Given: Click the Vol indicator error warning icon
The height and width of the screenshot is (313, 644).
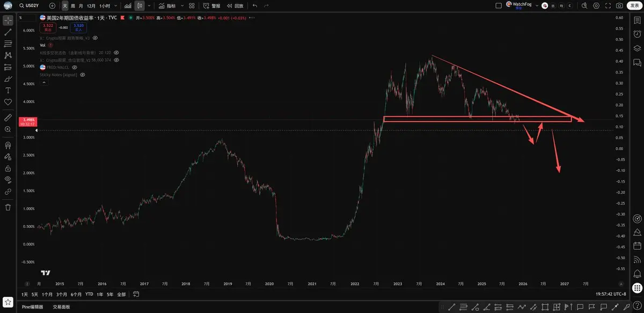Looking at the screenshot, I should pos(50,45).
